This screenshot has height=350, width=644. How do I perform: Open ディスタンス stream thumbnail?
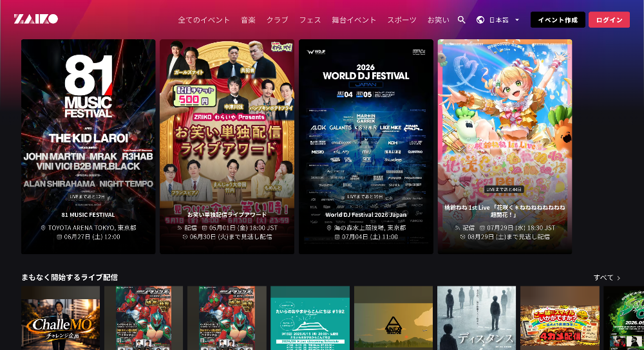pyautogui.click(x=477, y=318)
